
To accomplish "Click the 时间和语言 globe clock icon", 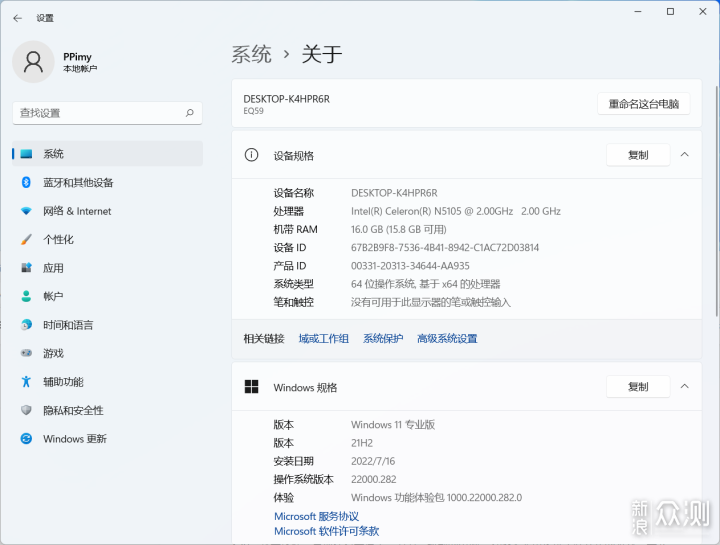I will click(x=26, y=325).
